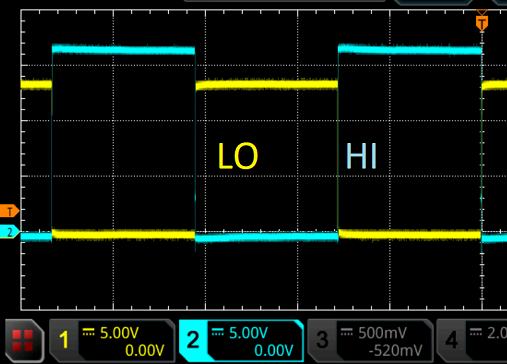Enable the channel 4 badge

451,340
